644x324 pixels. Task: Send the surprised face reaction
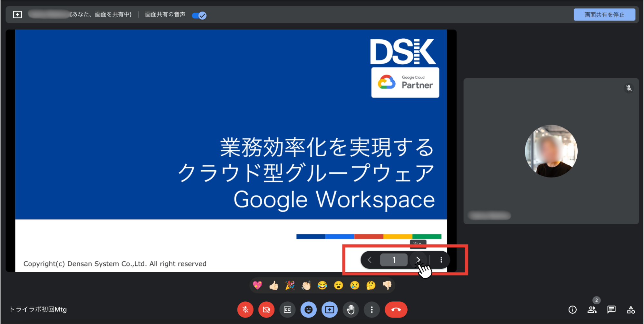pos(339,285)
